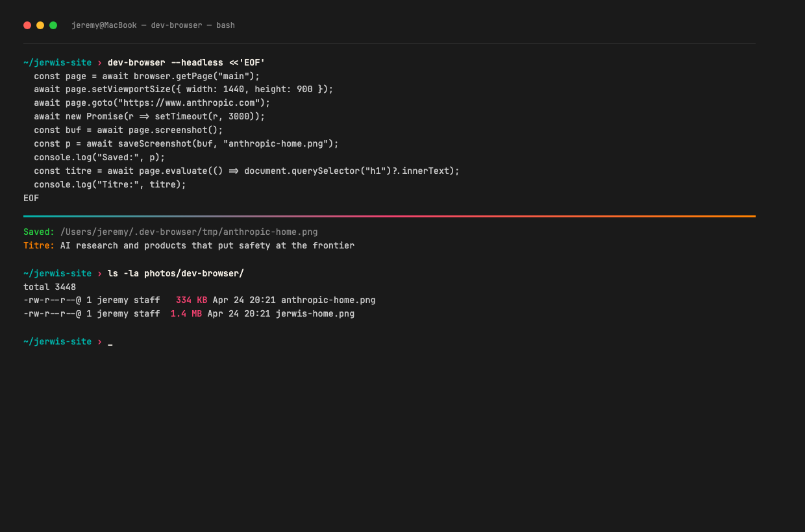805x532 pixels.
Task: Click the "ls -la photos/dev-browser/" command
Action: [176, 273]
